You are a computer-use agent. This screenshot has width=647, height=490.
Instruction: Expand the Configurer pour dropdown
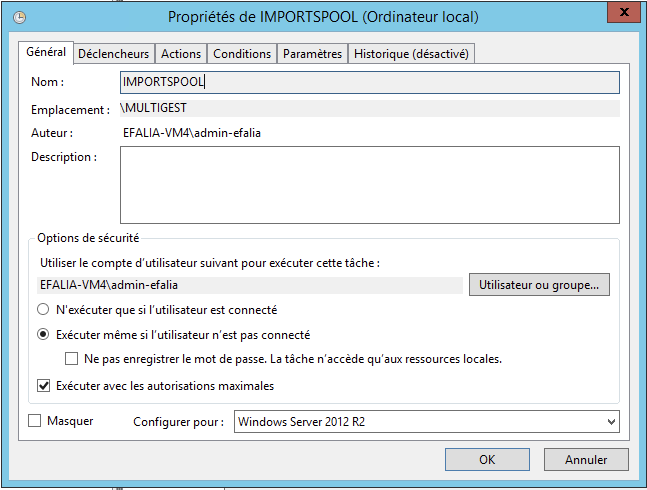(426, 422)
